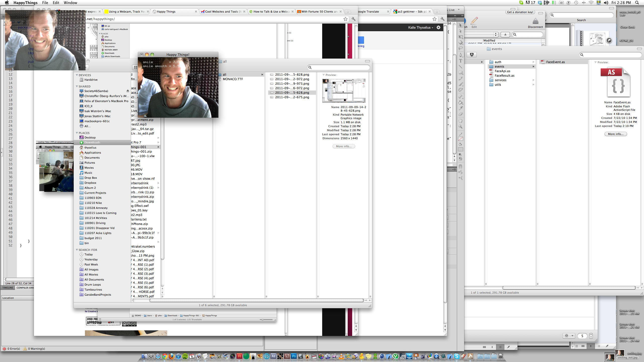The height and width of the screenshot is (362, 644).
Task: Select the Paint Bucket tool in Flash
Action: (x=460, y=102)
